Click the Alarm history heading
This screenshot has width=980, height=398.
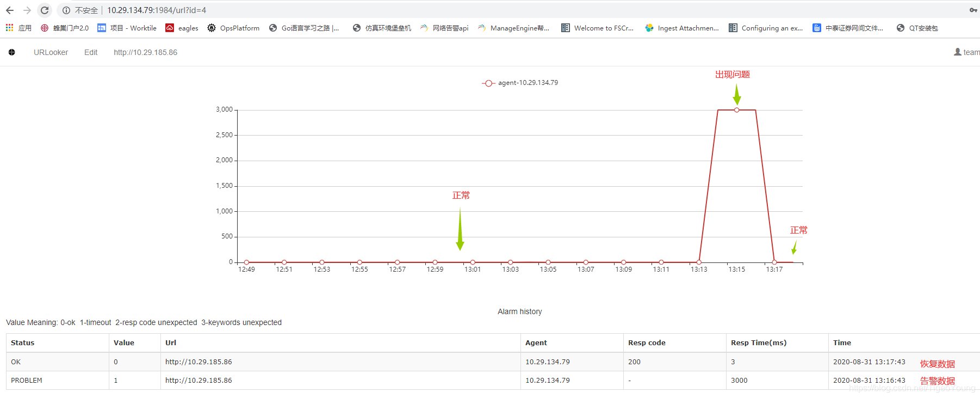pyautogui.click(x=520, y=312)
